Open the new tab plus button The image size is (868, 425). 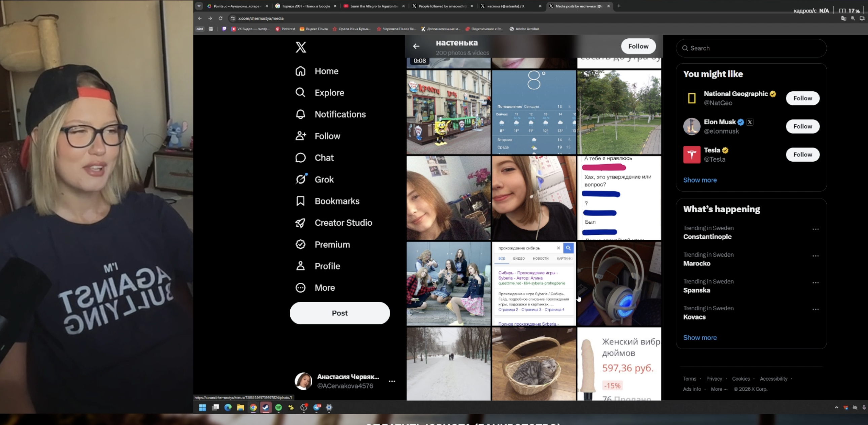(x=619, y=6)
